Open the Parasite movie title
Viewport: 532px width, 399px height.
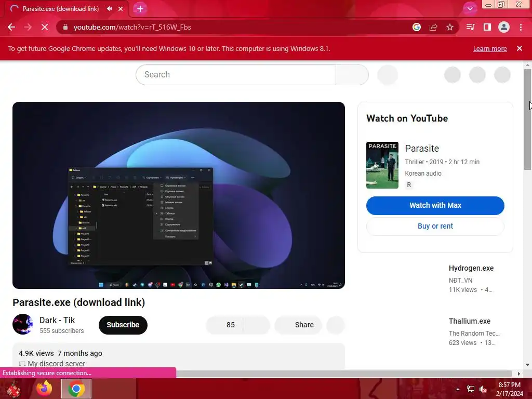(422, 149)
